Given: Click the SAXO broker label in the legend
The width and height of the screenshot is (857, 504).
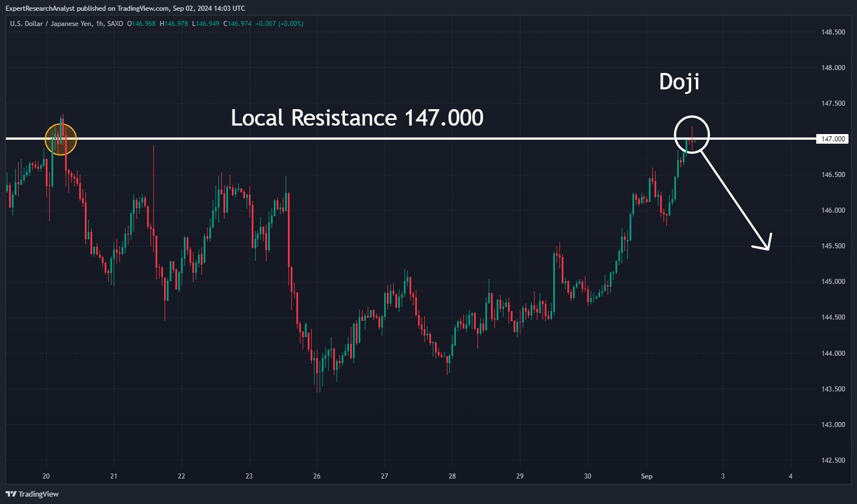Looking at the screenshot, I should (115, 24).
